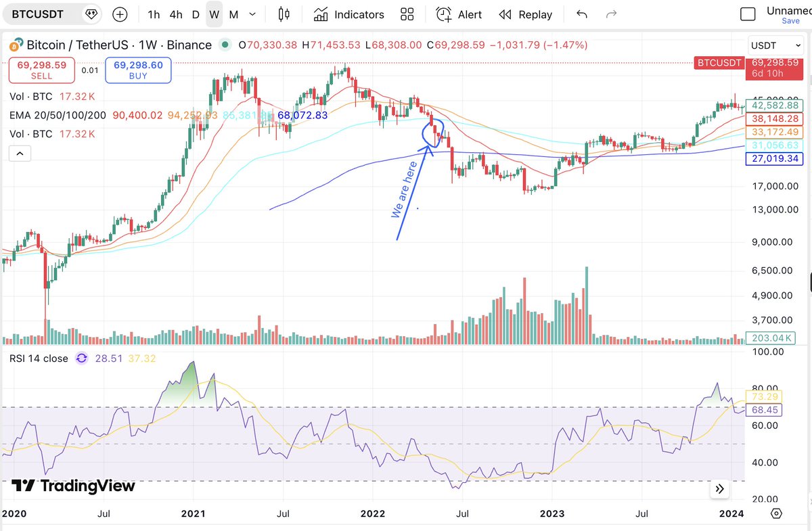Click the red BTCUSDT price label
The width and height of the screenshot is (812, 531).
coord(719,62)
